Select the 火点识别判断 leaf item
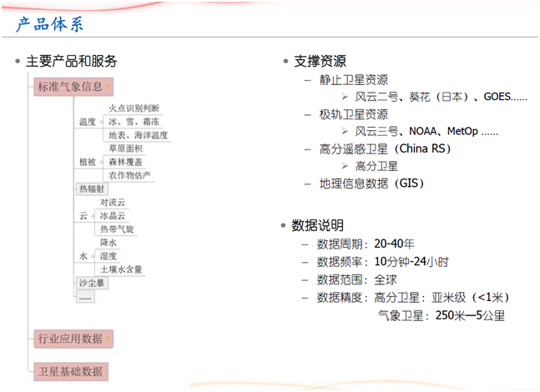Image resolution: width=540 pixels, height=392 pixels. [x=134, y=108]
